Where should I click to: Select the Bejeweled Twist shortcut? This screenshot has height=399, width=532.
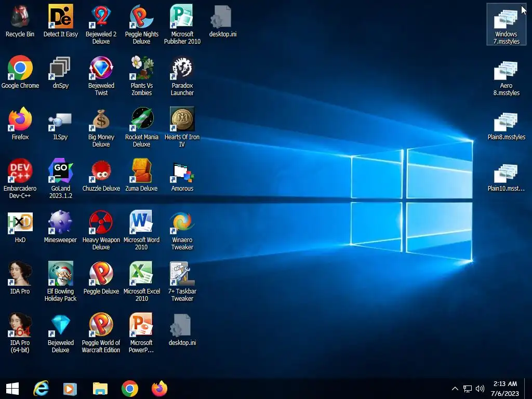[101, 76]
